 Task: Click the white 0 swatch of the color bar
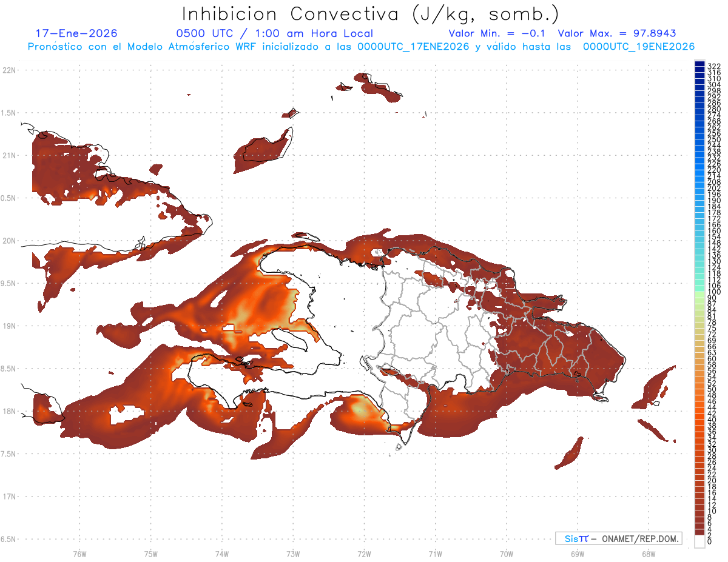(x=699, y=542)
